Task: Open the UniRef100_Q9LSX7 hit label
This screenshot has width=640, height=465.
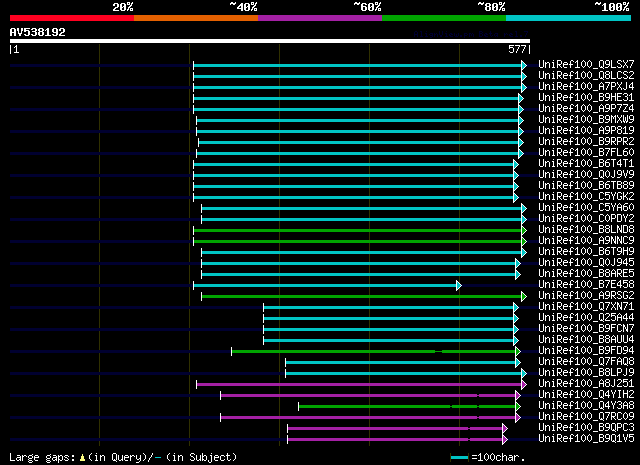Action: (586, 64)
